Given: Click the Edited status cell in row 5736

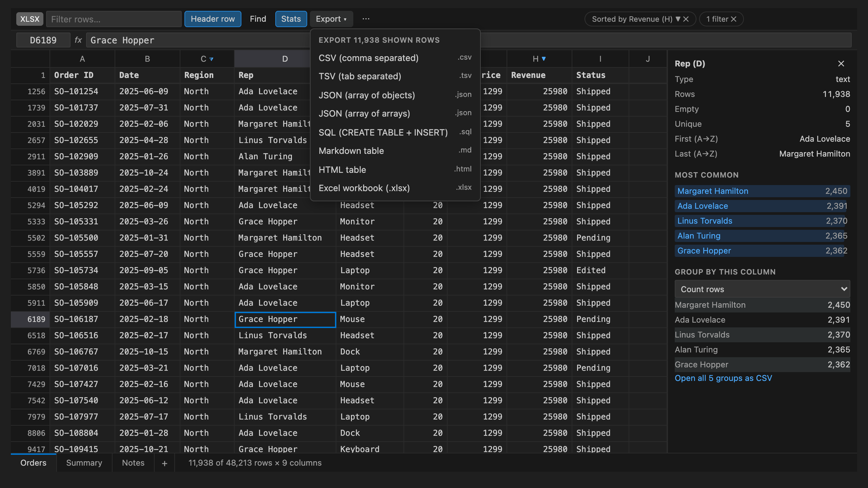Looking at the screenshot, I should (x=600, y=270).
